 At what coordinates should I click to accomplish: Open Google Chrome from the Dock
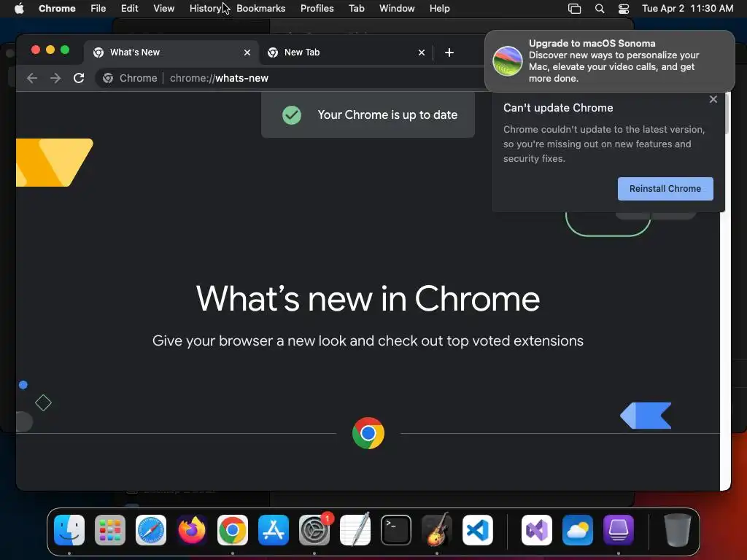click(233, 530)
